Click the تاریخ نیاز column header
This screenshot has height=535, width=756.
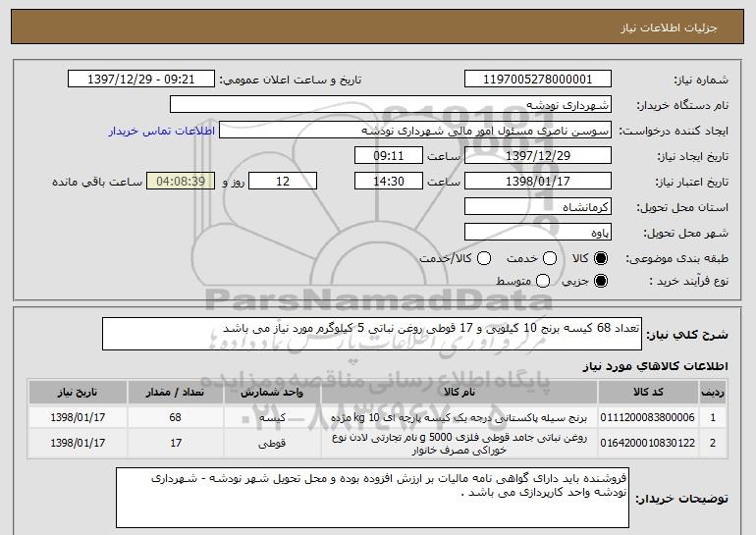[x=78, y=393]
